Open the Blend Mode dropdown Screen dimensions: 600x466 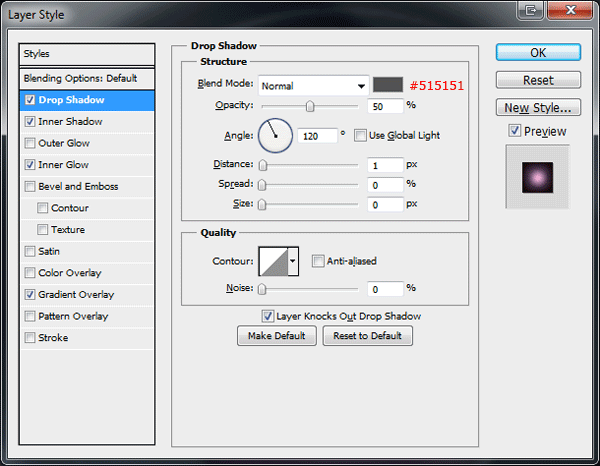point(313,86)
